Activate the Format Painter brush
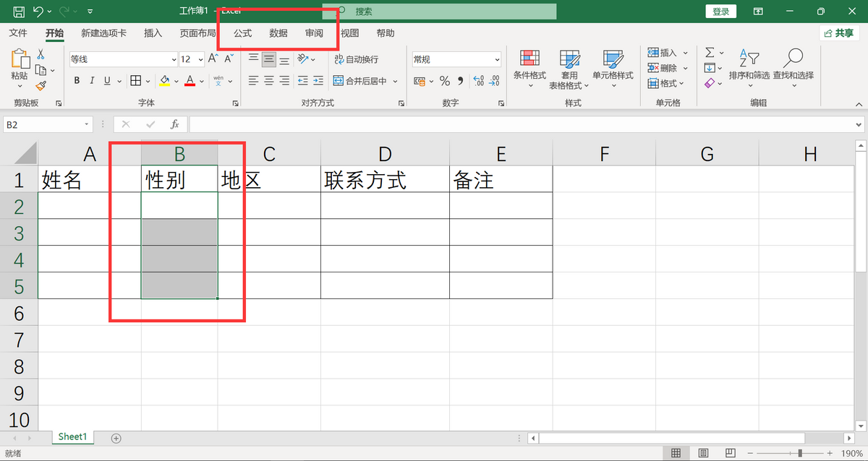 pyautogui.click(x=41, y=85)
